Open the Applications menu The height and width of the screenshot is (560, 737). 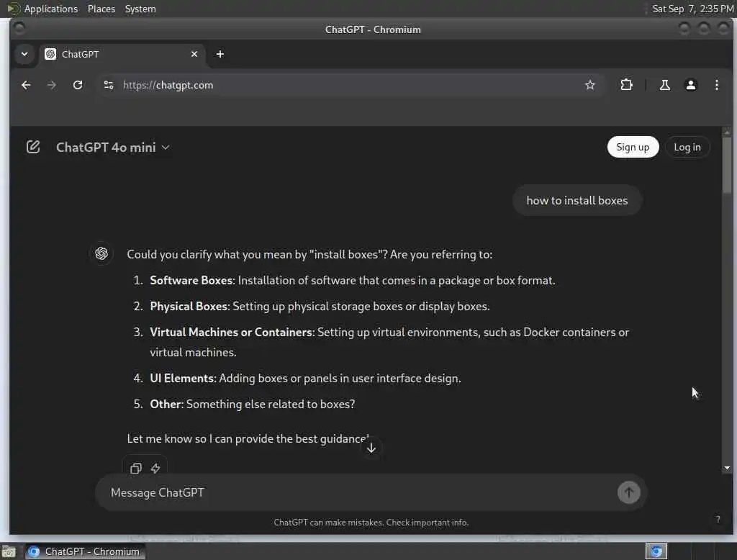pyautogui.click(x=51, y=9)
